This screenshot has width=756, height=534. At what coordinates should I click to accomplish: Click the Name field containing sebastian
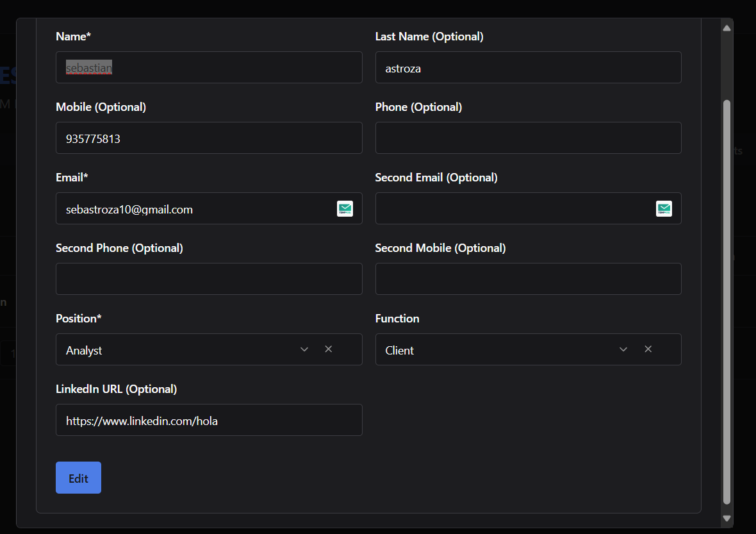click(209, 67)
